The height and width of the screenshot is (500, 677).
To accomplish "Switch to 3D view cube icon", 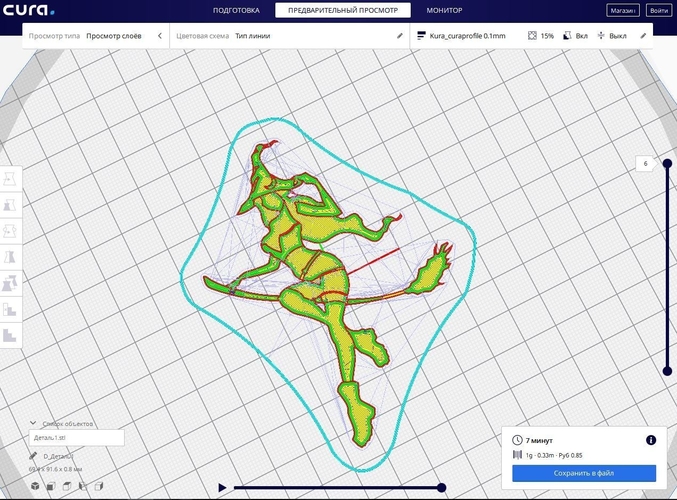I will (35, 486).
